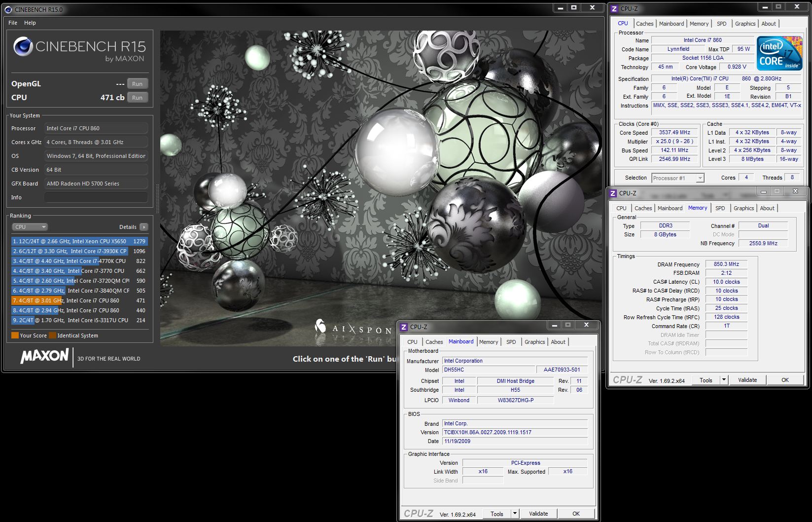Click the Core Speed 3537.49 MHz value
812x522 pixels.
674,133
